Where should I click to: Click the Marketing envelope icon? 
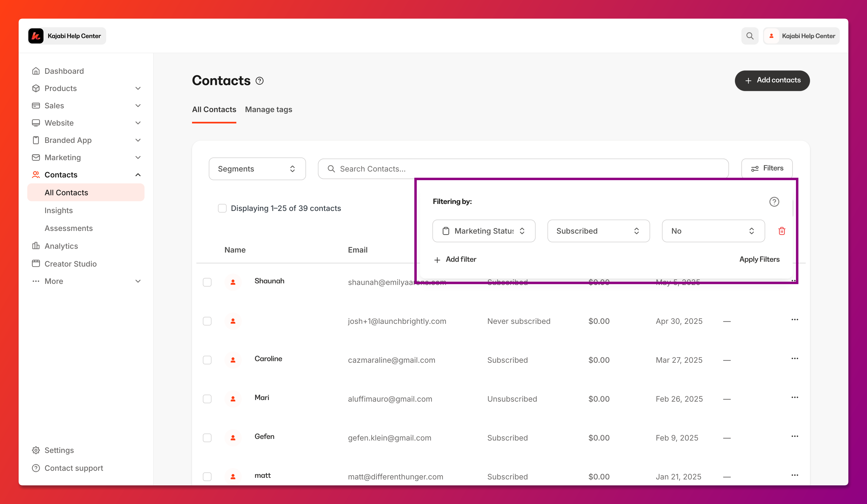[36, 157]
